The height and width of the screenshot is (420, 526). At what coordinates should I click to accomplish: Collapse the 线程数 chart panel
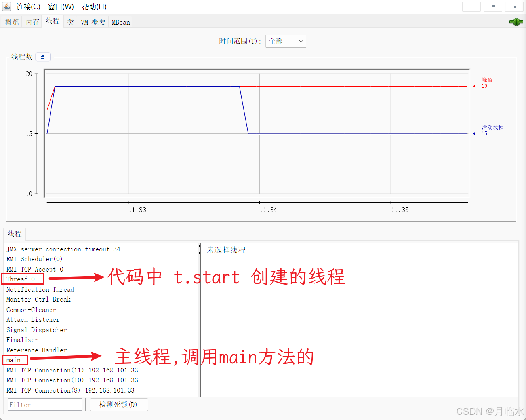pos(43,57)
